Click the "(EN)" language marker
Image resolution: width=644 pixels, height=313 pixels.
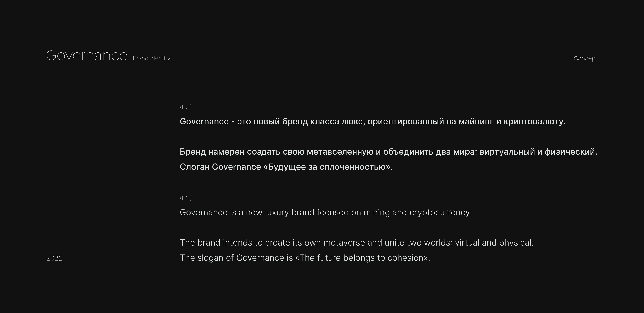coord(186,198)
